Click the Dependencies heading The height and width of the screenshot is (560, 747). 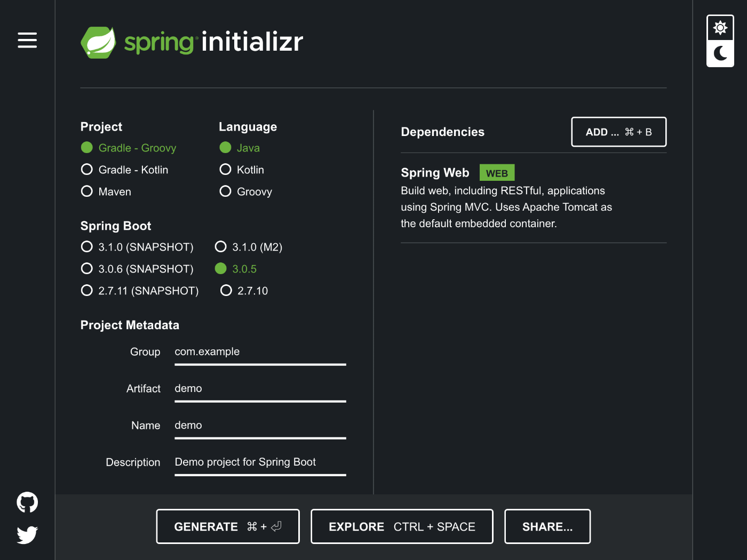(442, 132)
